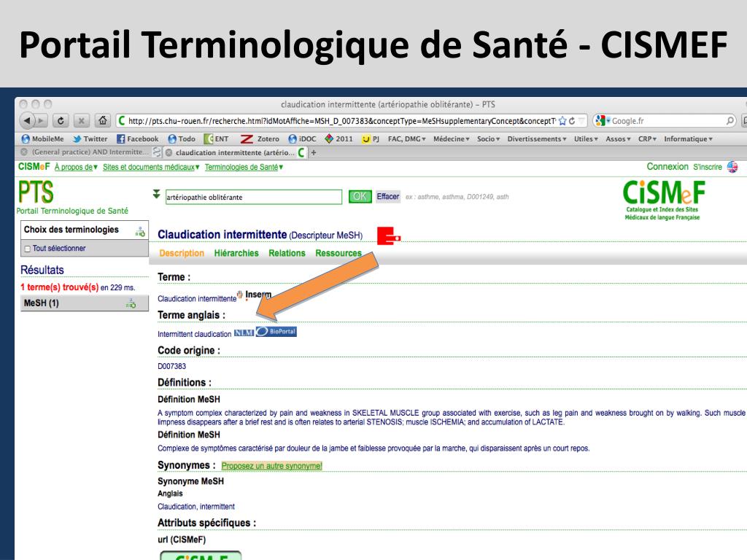Switch to the Hiérarchies tab
The height and width of the screenshot is (560, 747).
point(236,253)
